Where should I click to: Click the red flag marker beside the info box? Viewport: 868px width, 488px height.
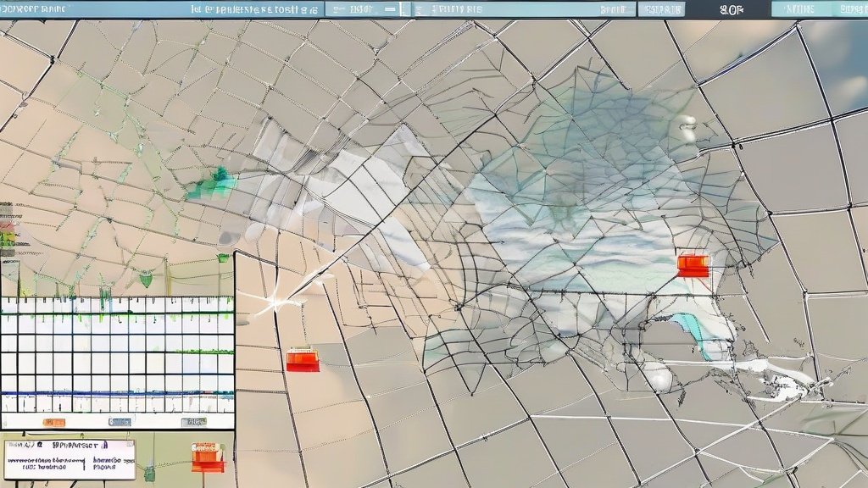point(208,457)
